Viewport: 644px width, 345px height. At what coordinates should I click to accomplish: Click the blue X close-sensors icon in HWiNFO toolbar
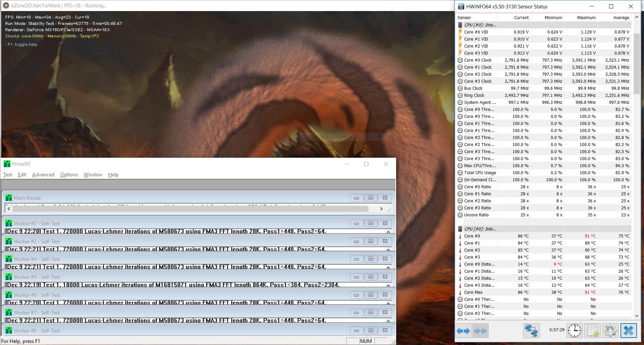629,331
